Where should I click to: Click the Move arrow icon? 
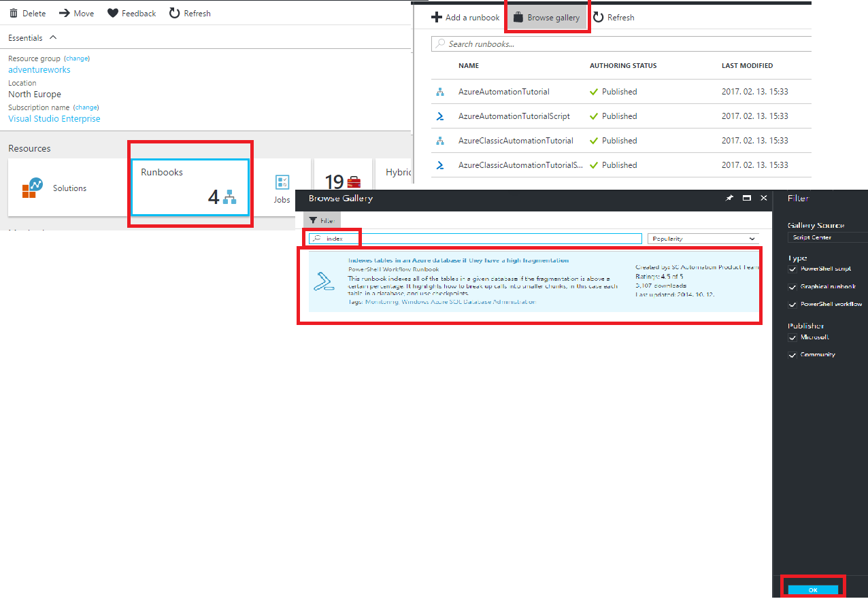click(65, 13)
